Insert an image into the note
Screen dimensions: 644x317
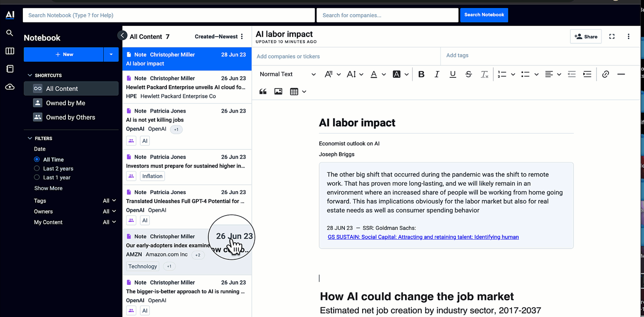[x=278, y=92]
